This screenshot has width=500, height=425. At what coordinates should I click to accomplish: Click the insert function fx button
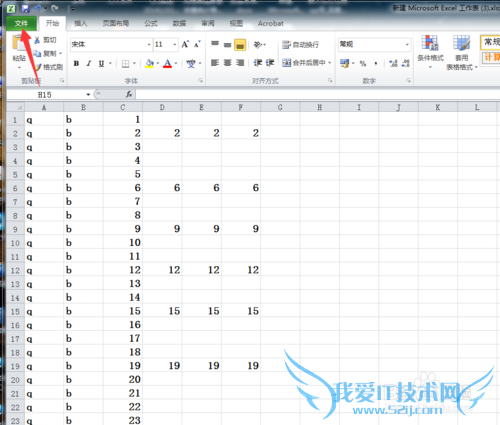(x=129, y=95)
